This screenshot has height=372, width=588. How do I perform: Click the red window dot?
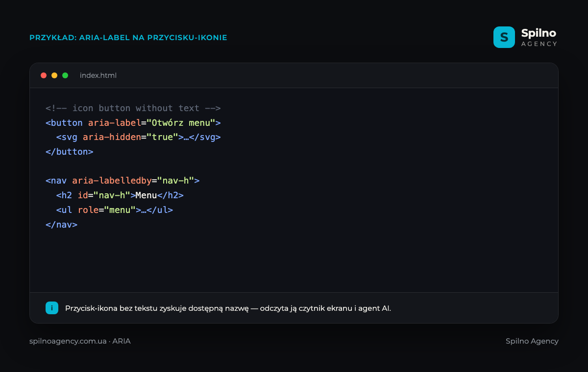[44, 75]
